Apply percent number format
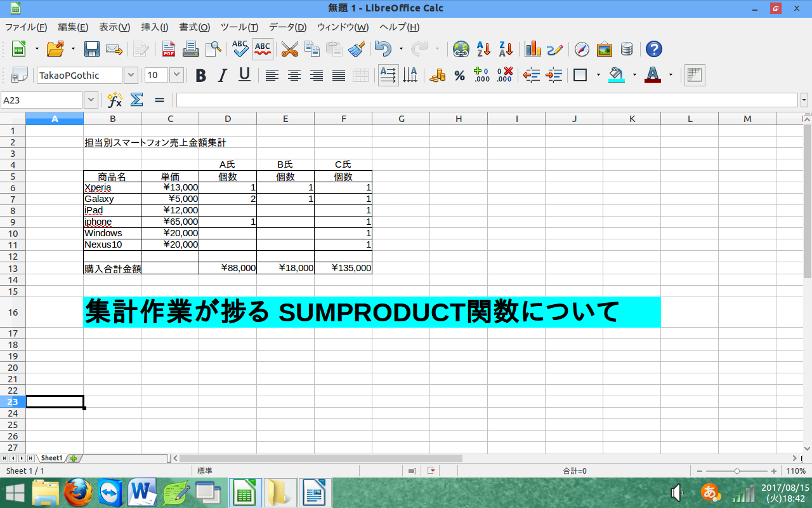Viewport: 812px width, 508px height. 460,76
